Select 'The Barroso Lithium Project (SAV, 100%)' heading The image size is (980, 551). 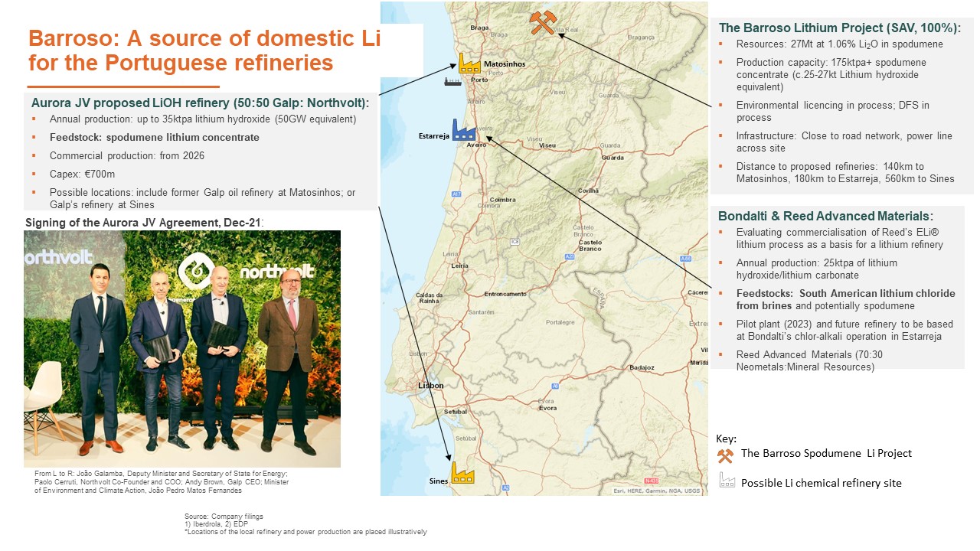point(840,28)
